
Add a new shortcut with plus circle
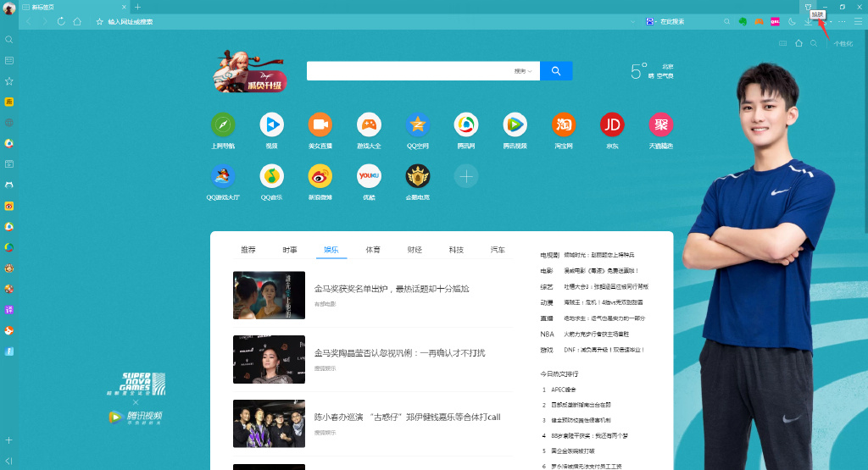(x=466, y=176)
